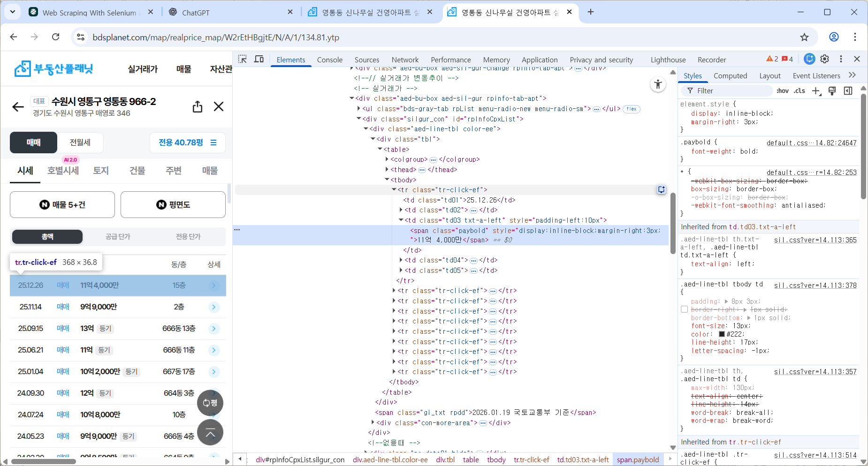The height and width of the screenshot is (466, 868).
Task: Expand the colgroup element node
Action: tap(387, 159)
